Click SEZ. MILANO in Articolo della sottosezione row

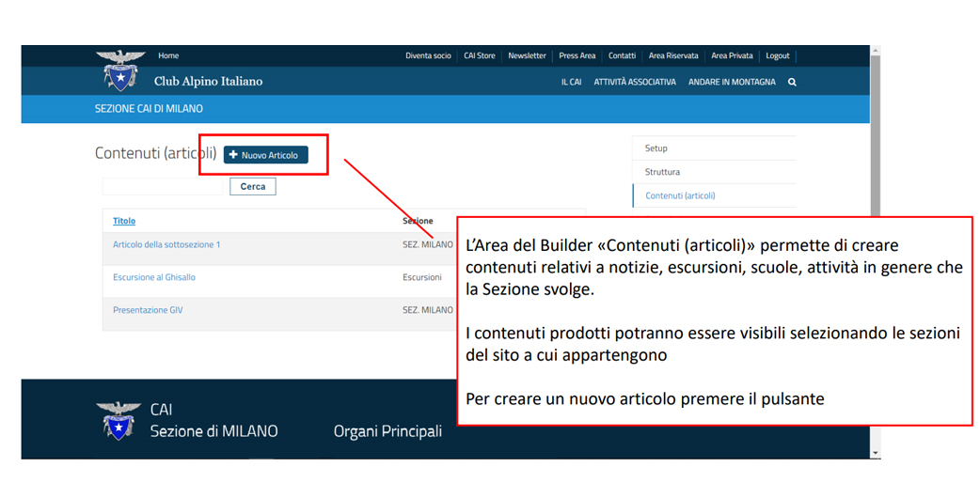coord(428,244)
